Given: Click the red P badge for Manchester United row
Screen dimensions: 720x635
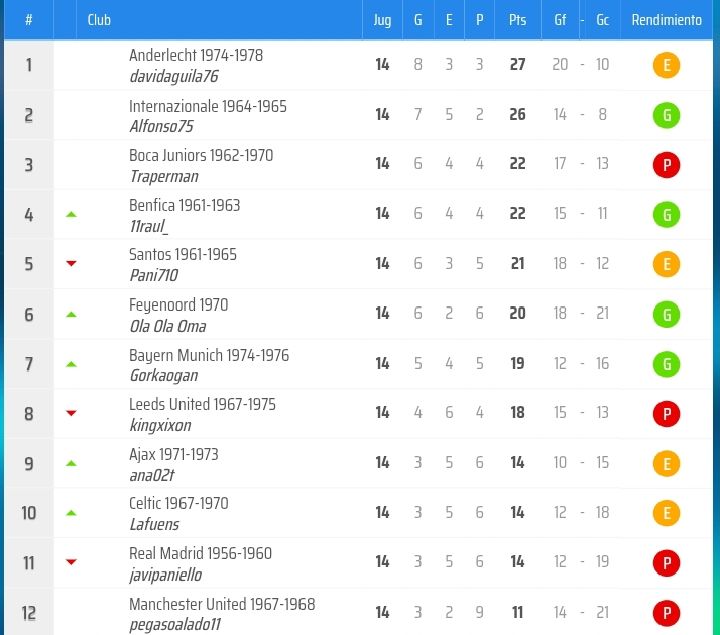Looking at the screenshot, I should (x=666, y=613).
